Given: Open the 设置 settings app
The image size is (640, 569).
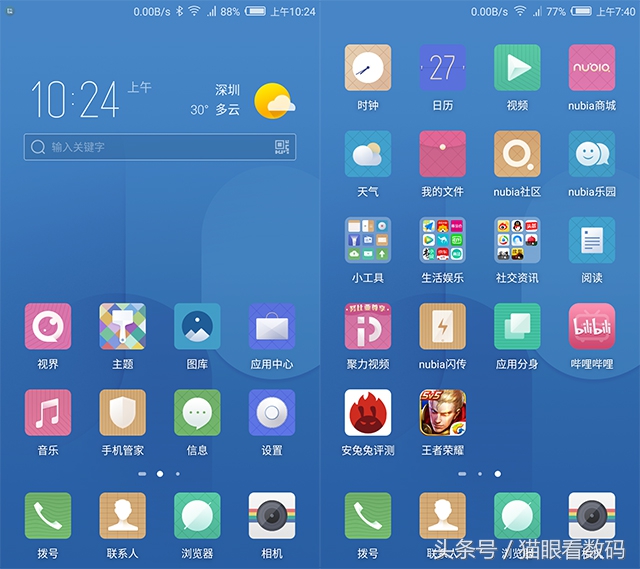Looking at the screenshot, I should (272, 413).
